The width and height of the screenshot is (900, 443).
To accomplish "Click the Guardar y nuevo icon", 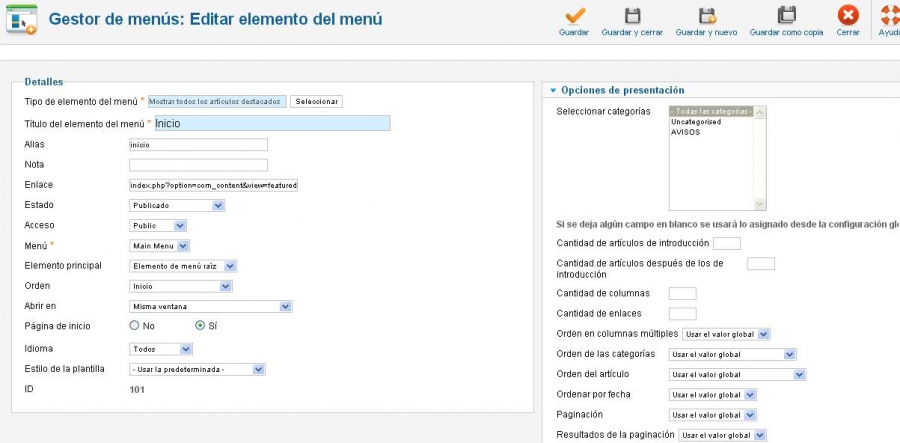I will (707, 15).
